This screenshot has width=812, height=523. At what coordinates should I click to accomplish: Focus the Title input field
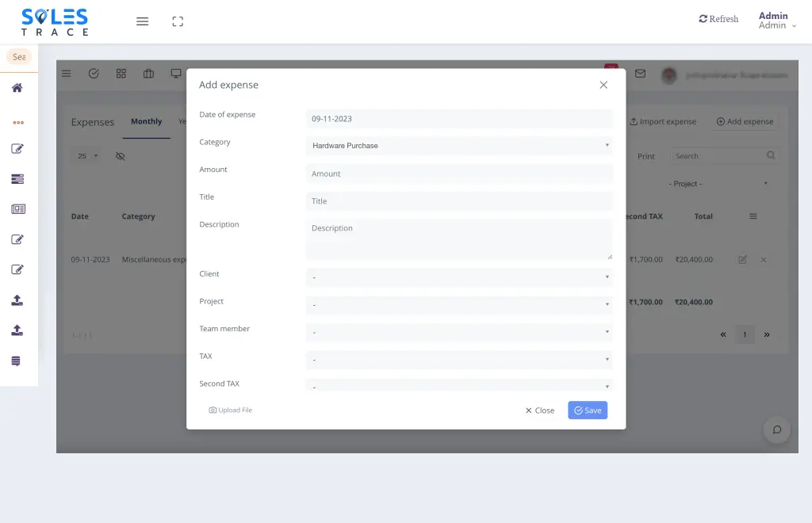pos(459,201)
